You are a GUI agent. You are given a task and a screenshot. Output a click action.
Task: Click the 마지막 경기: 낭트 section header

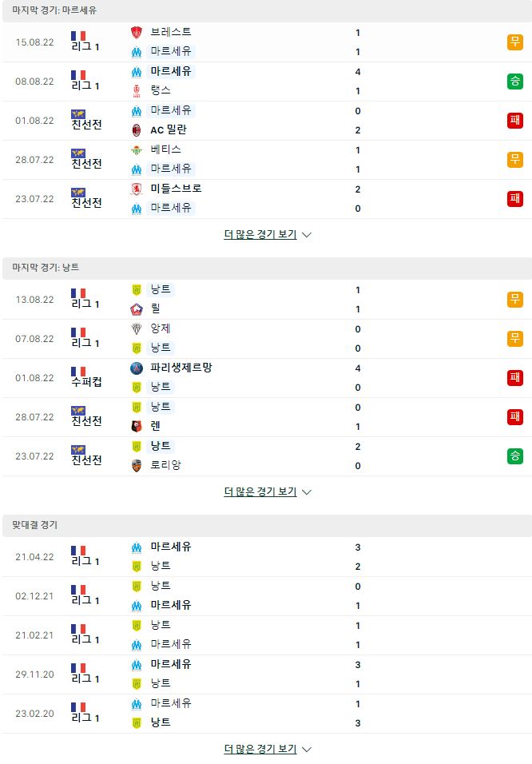tap(266, 268)
